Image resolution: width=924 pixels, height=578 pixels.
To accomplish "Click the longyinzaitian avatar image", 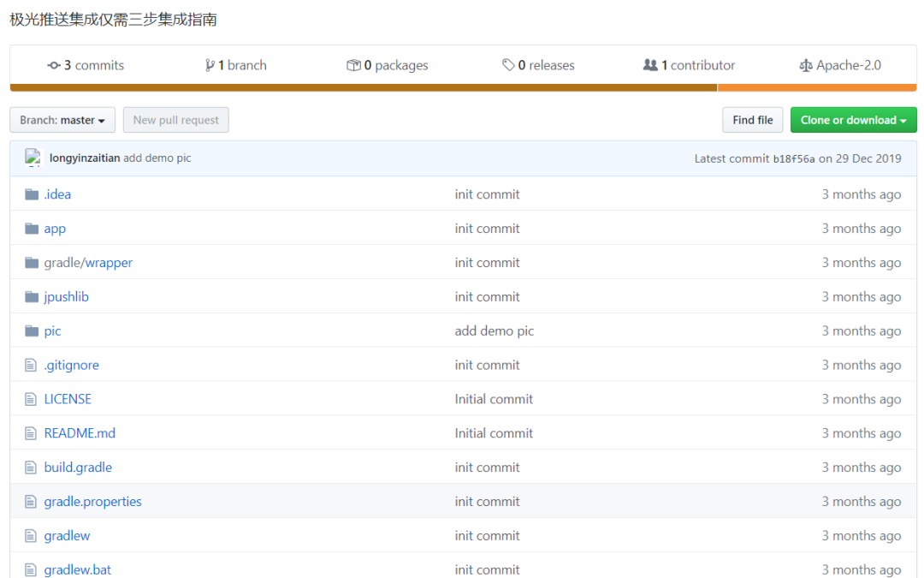I will point(33,158).
